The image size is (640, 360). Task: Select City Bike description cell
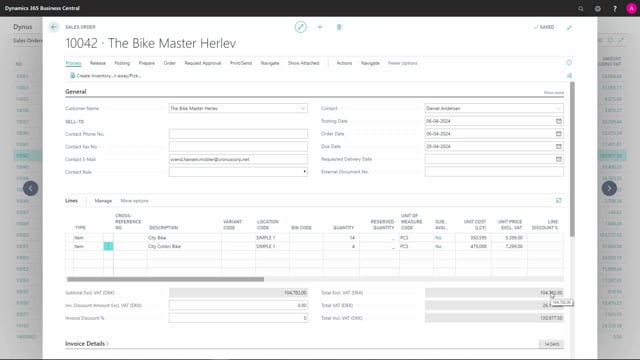coord(184,238)
